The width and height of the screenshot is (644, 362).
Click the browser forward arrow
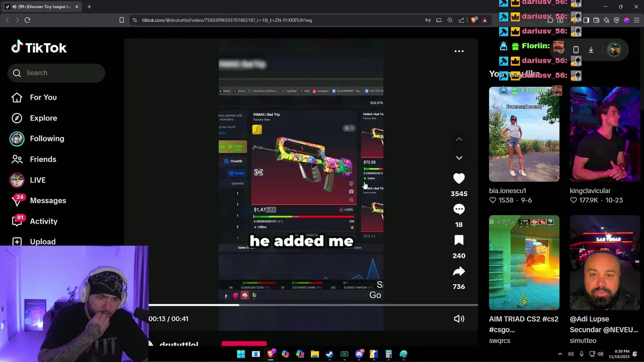click(x=17, y=20)
